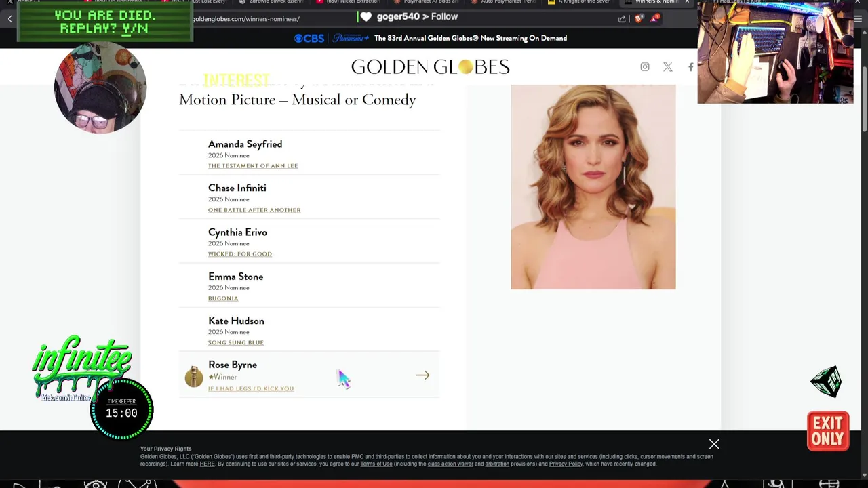Click 'Motion Picture – Musical or Comedy' heading
The height and width of the screenshot is (488, 868).
point(298,100)
